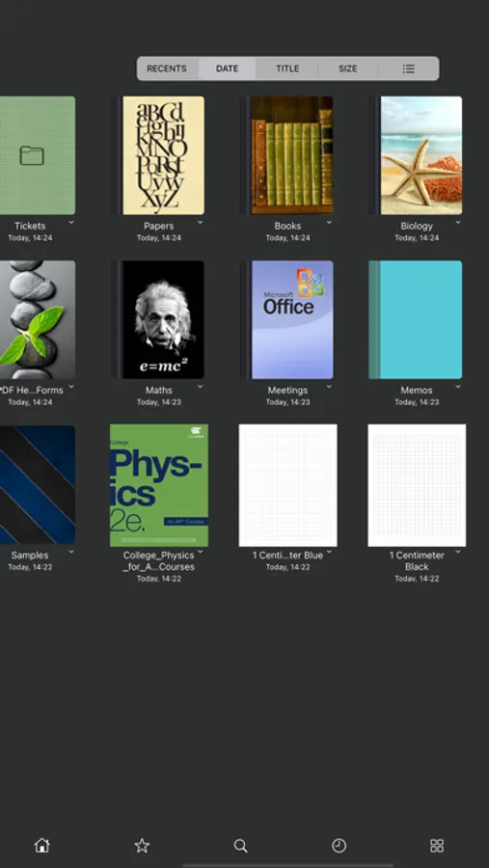Viewport: 489px width, 868px height.
Task: Select the 'Memos' title label
Action: tap(417, 391)
